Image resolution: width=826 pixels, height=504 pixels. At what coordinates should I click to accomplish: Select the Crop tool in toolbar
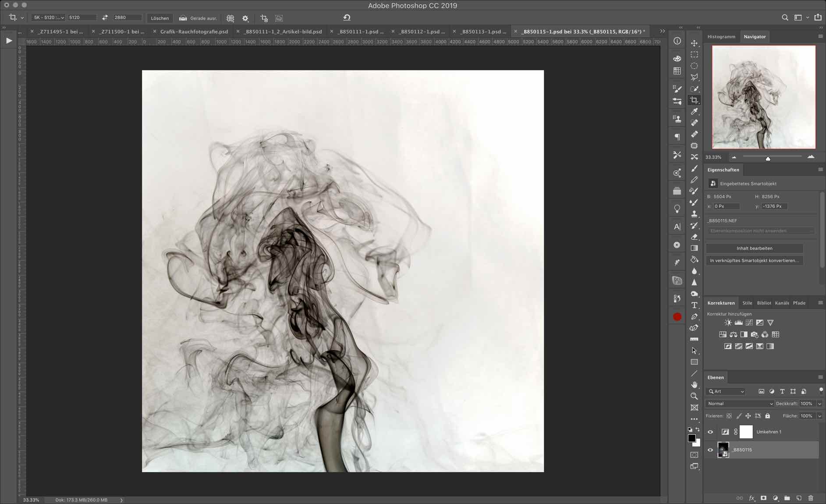[x=694, y=100]
